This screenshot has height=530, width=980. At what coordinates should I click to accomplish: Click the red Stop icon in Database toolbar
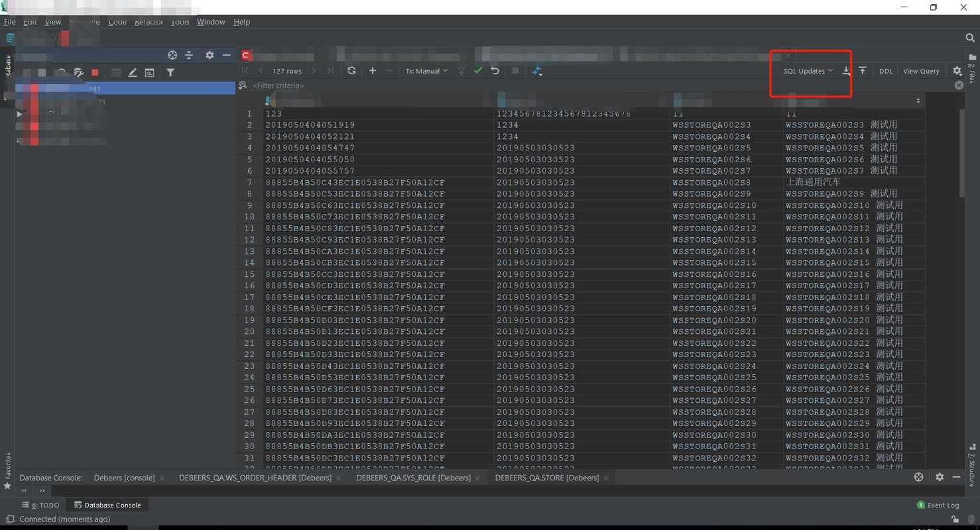tap(95, 72)
